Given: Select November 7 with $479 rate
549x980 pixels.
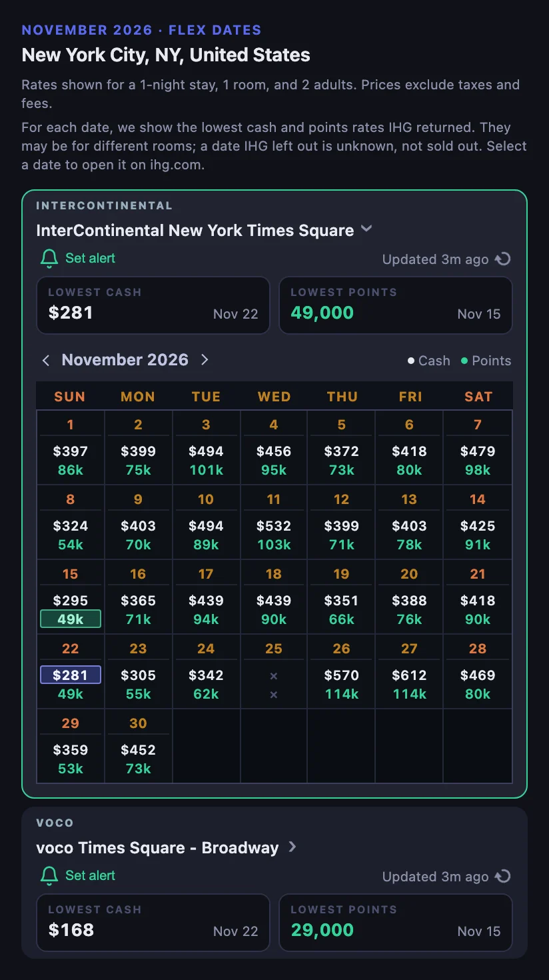Looking at the screenshot, I should (478, 447).
